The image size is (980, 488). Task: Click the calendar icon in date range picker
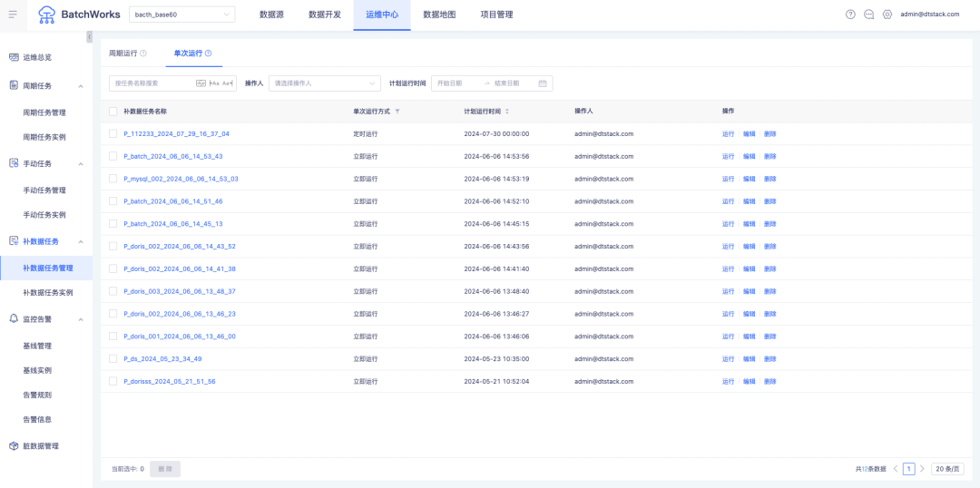543,83
